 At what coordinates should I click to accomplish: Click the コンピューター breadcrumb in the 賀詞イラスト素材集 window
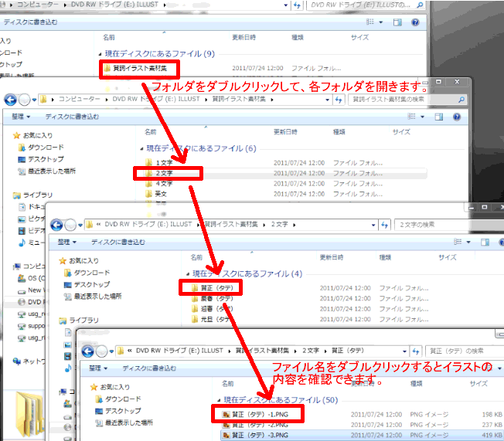pos(79,100)
